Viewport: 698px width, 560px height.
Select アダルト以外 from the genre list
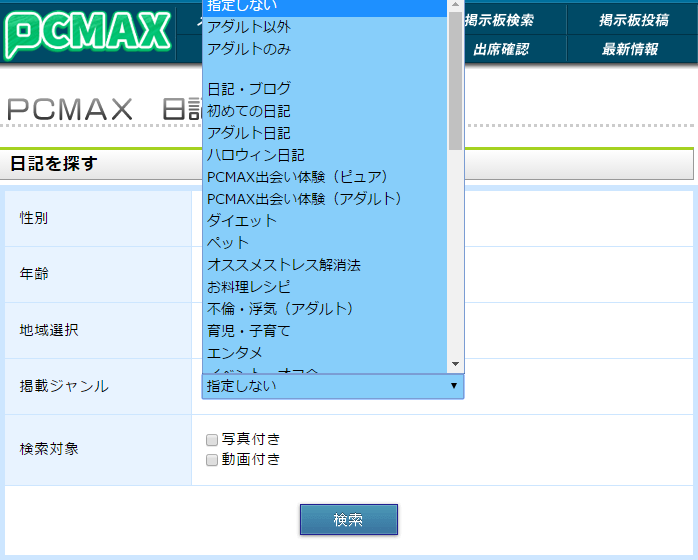(325, 27)
